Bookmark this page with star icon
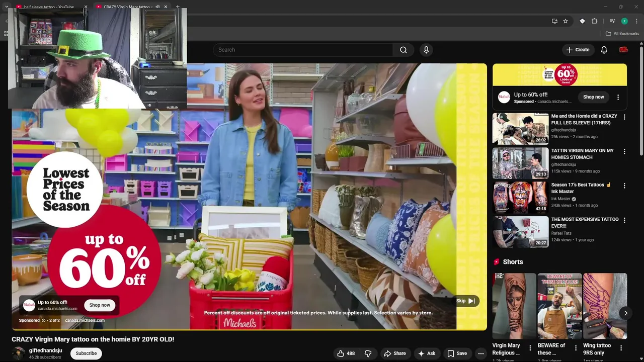644x362 pixels. tap(566, 21)
